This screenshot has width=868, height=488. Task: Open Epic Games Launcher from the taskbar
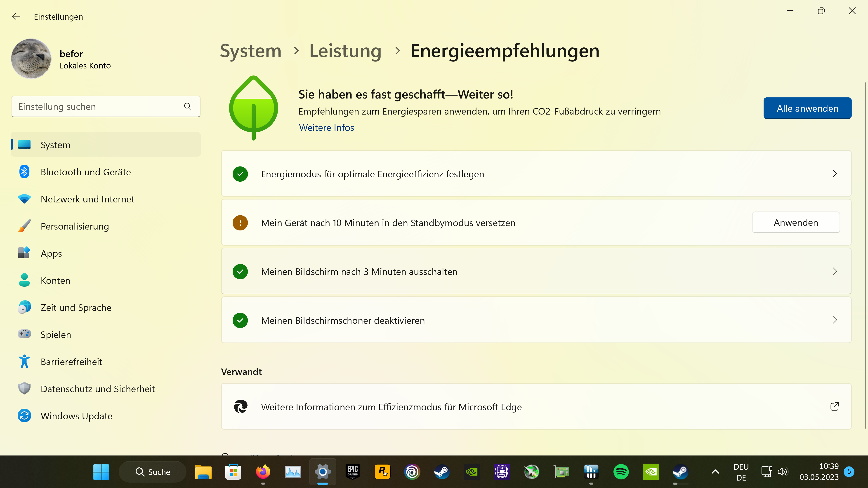pyautogui.click(x=352, y=472)
